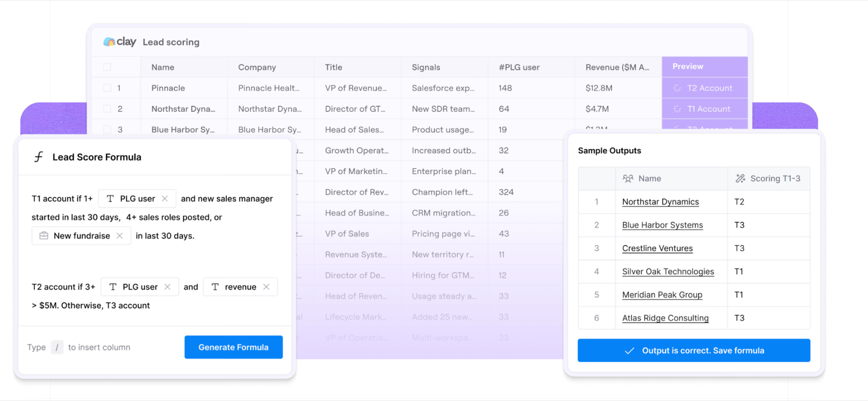The height and width of the screenshot is (401, 868).
Task: Click the $12.8M revenue cell
Action: point(618,88)
